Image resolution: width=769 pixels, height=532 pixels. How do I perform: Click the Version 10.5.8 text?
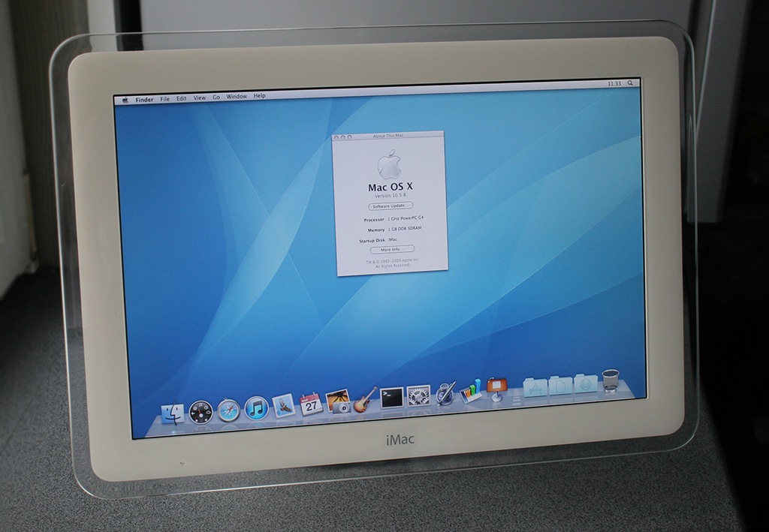(391, 195)
